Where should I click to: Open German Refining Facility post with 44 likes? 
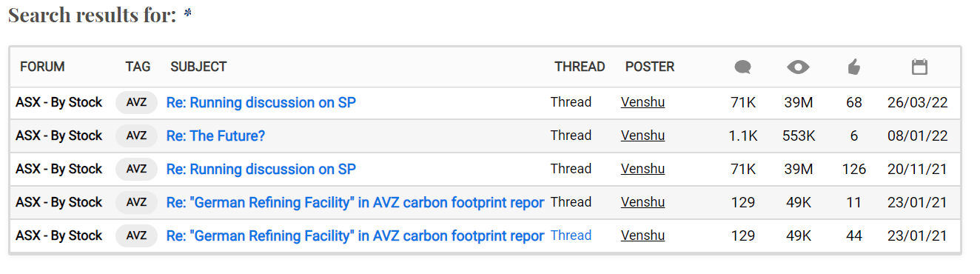(x=355, y=235)
